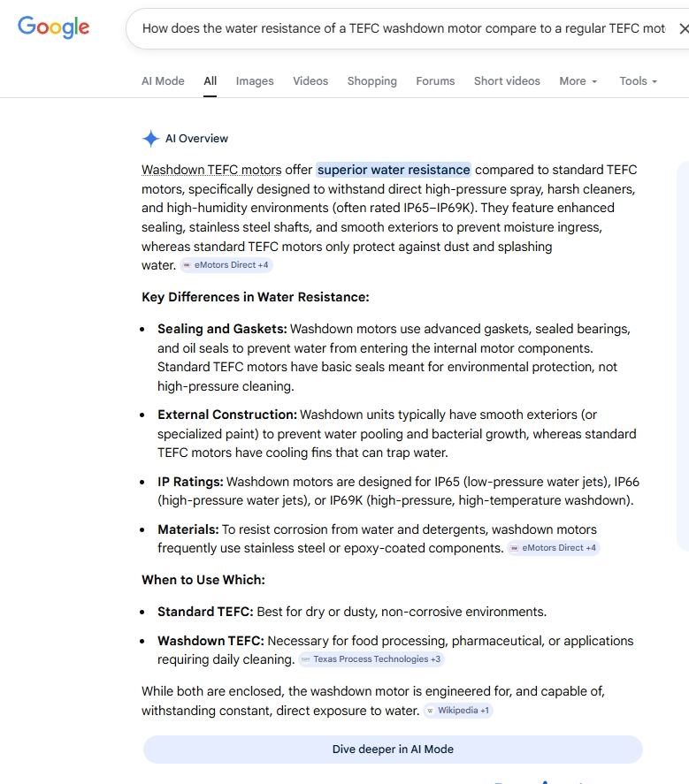The image size is (689, 784).
Task: Click the Google logo
Action: tap(54, 27)
